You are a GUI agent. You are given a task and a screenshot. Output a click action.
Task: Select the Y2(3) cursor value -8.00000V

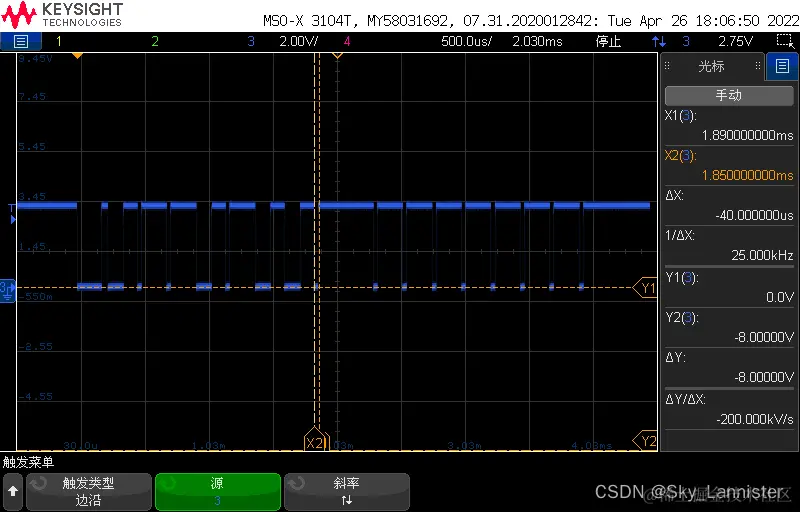click(x=764, y=337)
